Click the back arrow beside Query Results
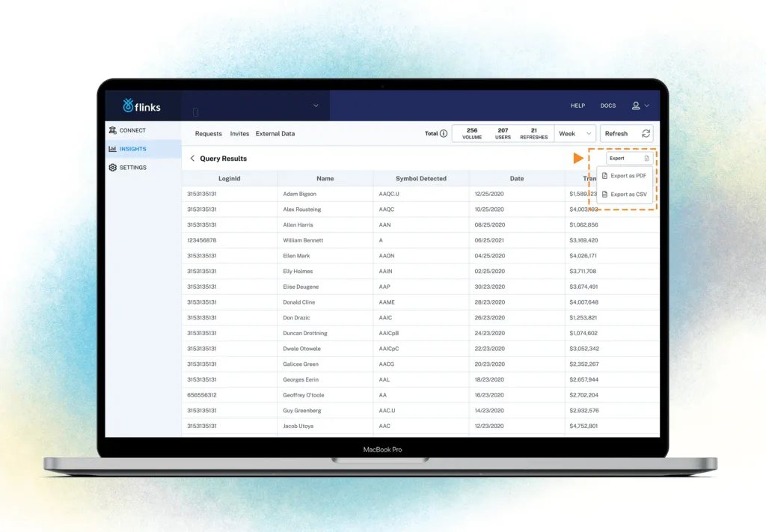The image size is (766, 532). click(x=193, y=159)
